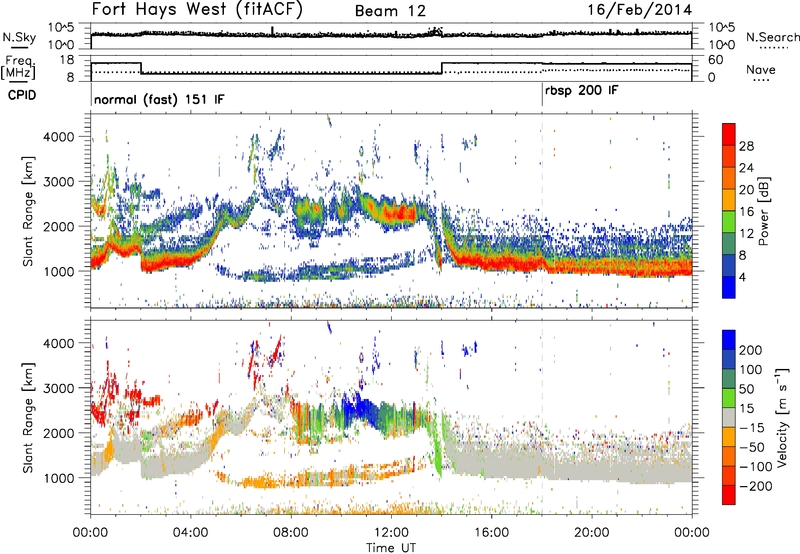Click the 60 tick on the Nave axis

(x=716, y=60)
